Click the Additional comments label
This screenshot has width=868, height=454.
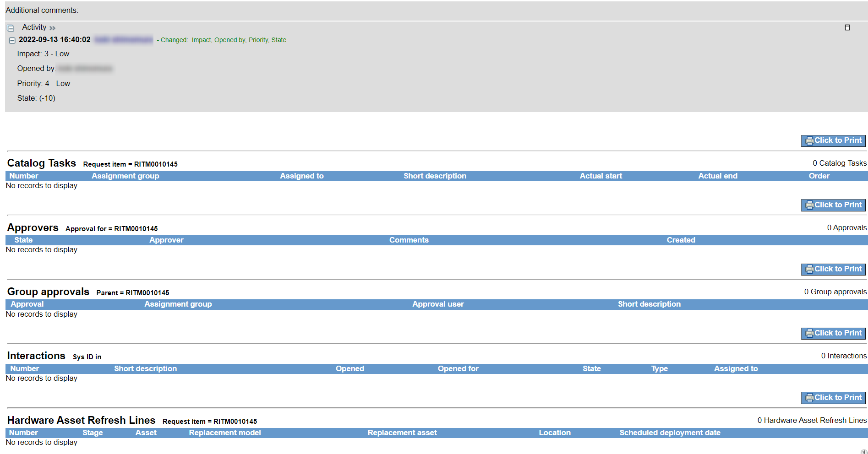coord(42,10)
